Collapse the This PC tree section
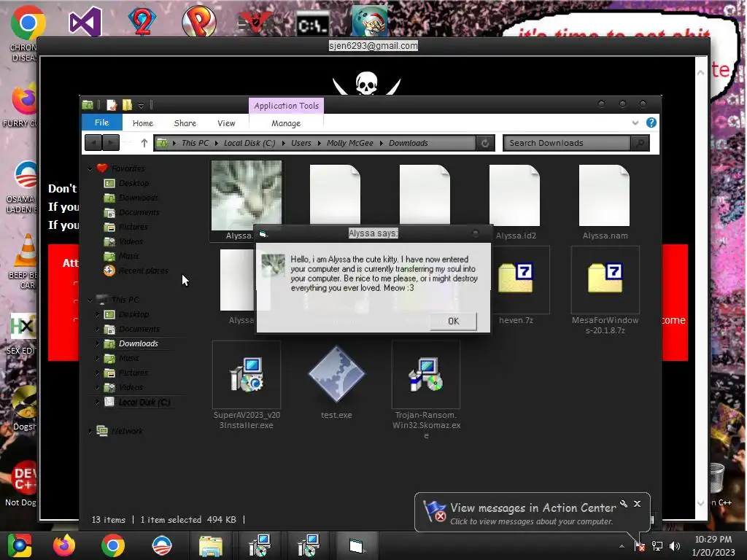Image resolution: width=747 pixels, height=560 pixels. coord(90,300)
